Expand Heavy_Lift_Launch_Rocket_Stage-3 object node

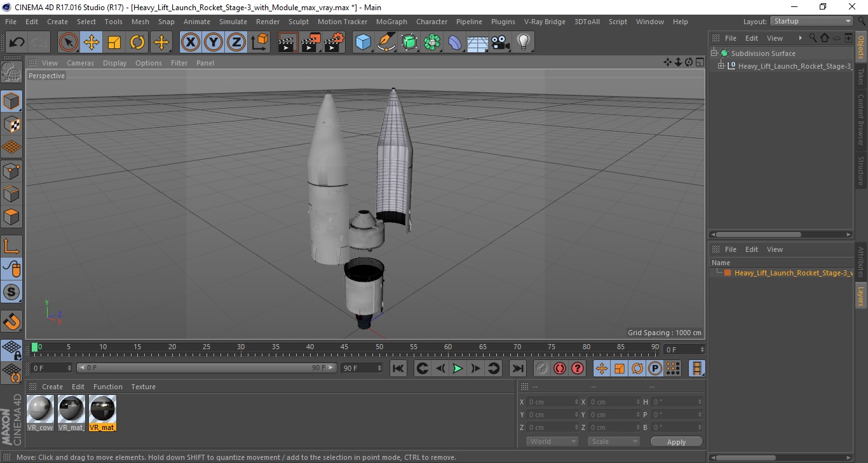[721, 66]
